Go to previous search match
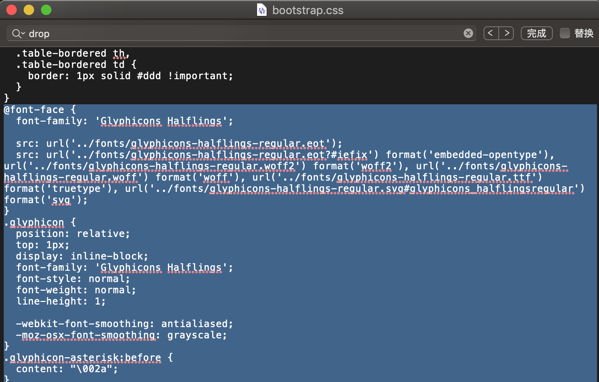The height and width of the screenshot is (382, 599). [x=491, y=33]
